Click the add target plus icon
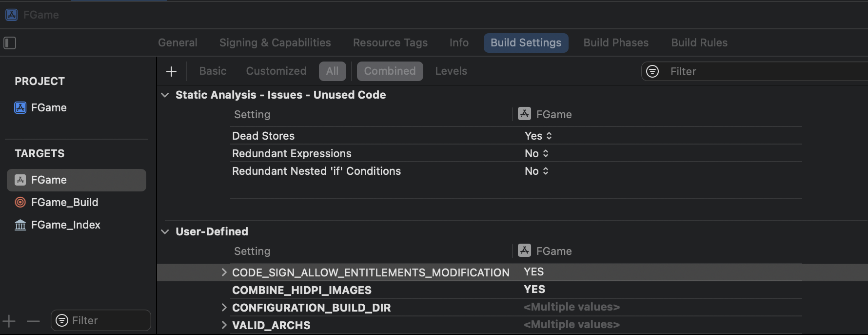Image resolution: width=868 pixels, height=335 pixels. pyautogui.click(x=9, y=321)
